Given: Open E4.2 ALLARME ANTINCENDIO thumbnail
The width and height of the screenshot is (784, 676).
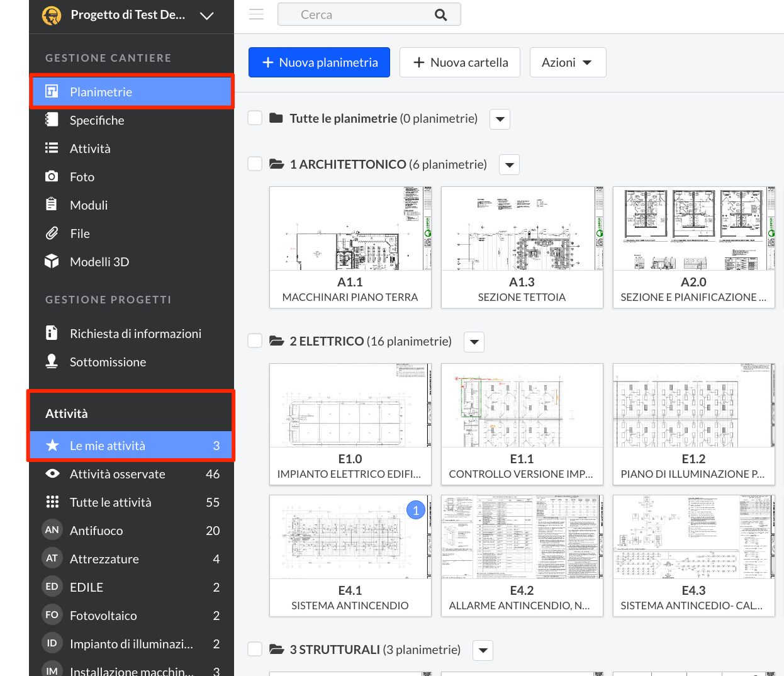Looking at the screenshot, I should [x=522, y=537].
